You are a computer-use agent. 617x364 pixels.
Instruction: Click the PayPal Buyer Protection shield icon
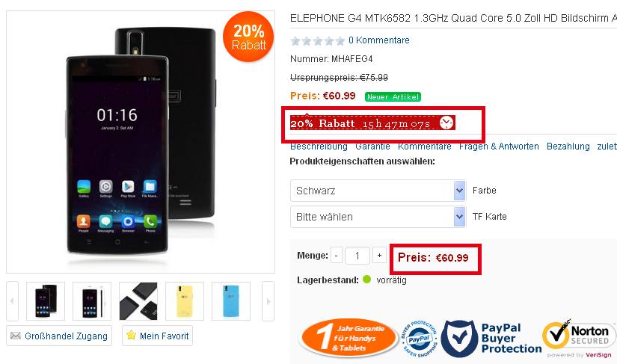click(x=460, y=338)
